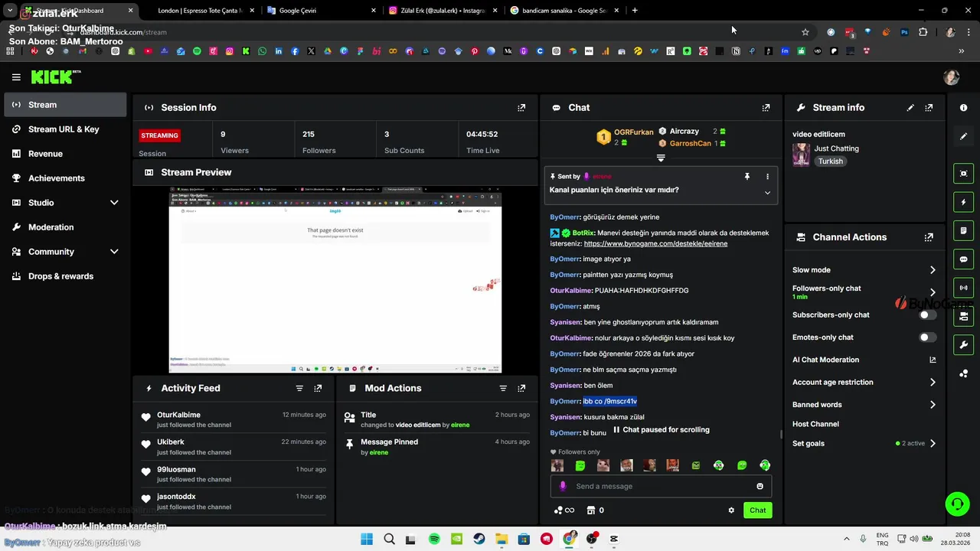Switch to London Espresso Tote browser tab

[x=200, y=11]
